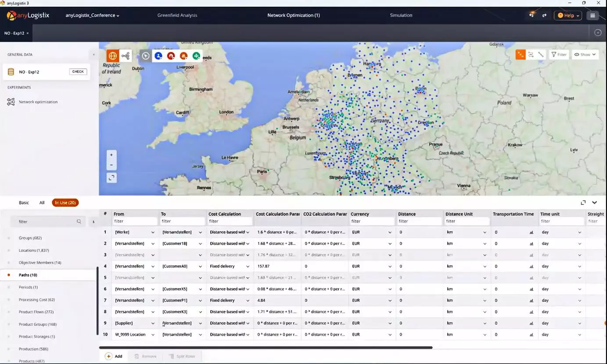Click the vertical scrollbar of the tables list

(x=97, y=301)
